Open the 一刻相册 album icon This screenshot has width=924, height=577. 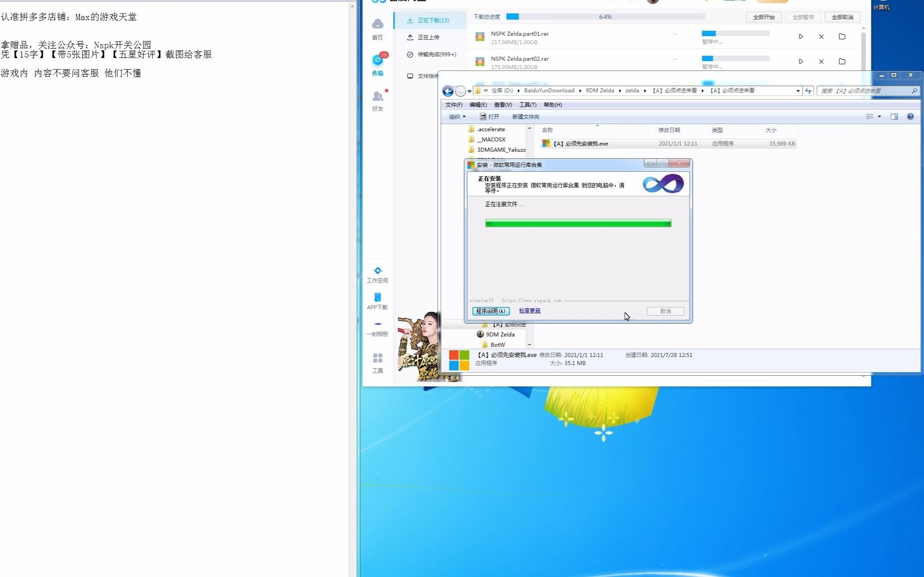(x=378, y=328)
